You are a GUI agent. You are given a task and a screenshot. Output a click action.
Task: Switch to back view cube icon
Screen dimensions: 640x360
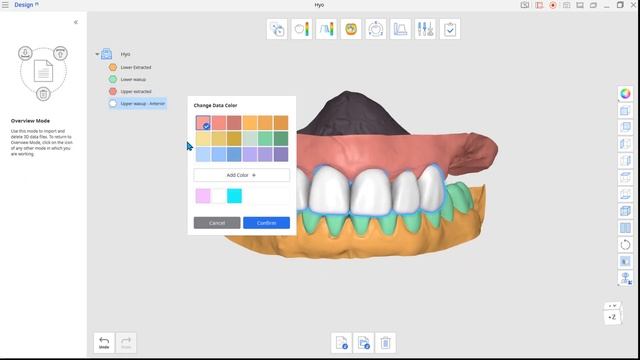tap(625, 127)
